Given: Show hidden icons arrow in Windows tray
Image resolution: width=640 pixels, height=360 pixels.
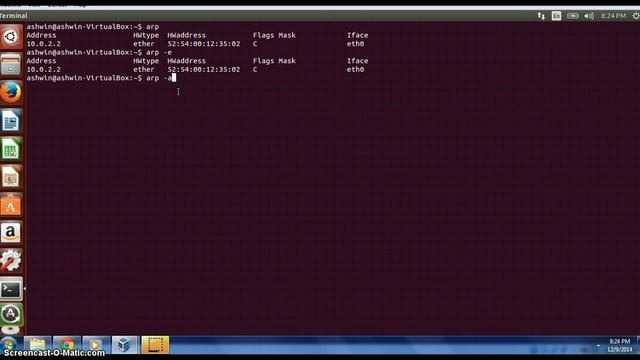Looking at the screenshot, I should coord(598,346).
